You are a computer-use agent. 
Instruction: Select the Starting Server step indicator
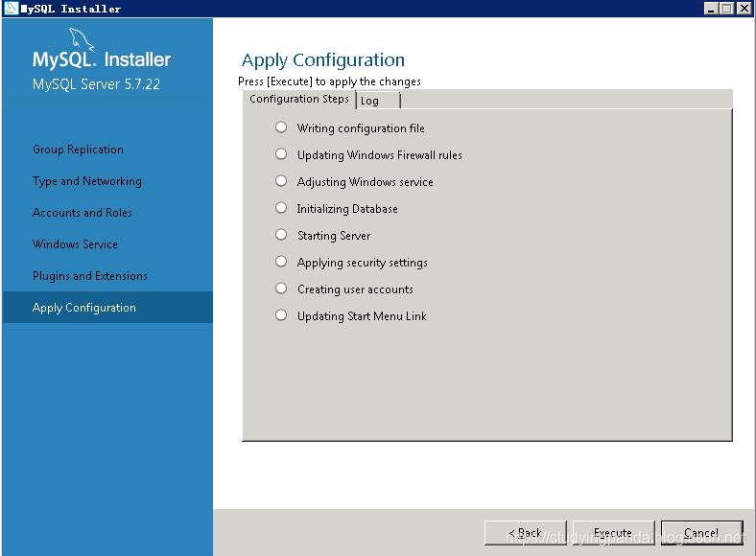[281, 235]
